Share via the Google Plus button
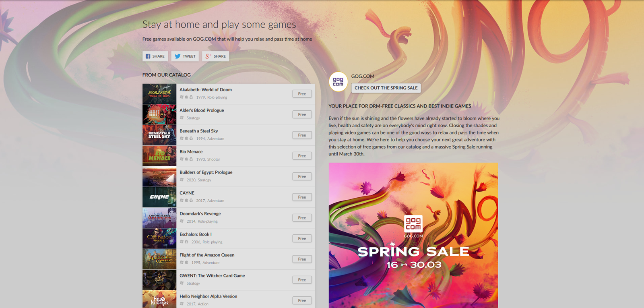The height and width of the screenshot is (308, 644). pos(216,56)
